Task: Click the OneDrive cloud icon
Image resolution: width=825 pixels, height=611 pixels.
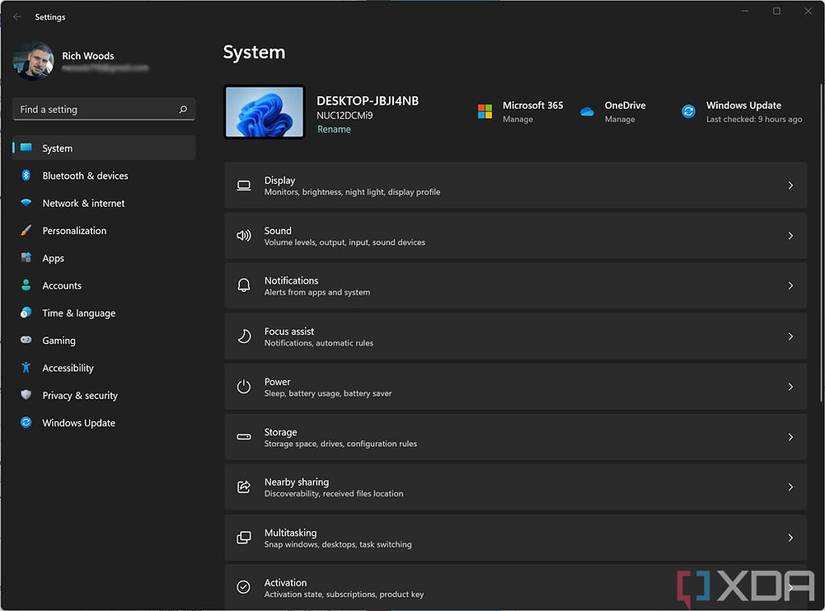Action: coord(587,111)
